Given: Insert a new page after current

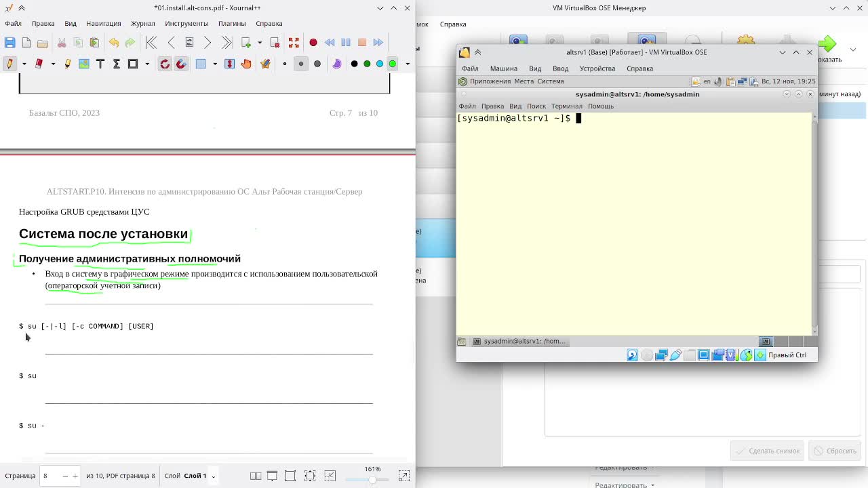Looking at the screenshot, I should point(246,43).
